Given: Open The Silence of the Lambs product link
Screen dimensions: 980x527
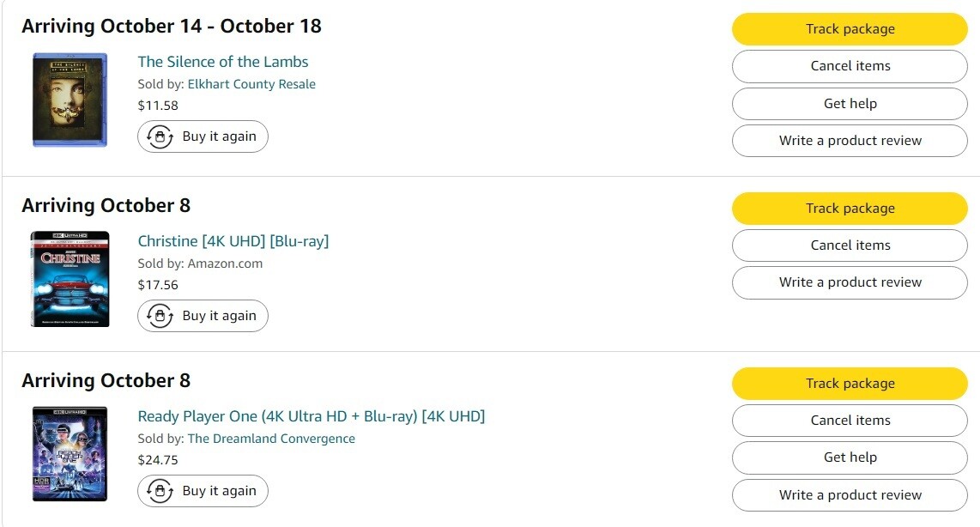Looking at the screenshot, I should (x=223, y=62).
